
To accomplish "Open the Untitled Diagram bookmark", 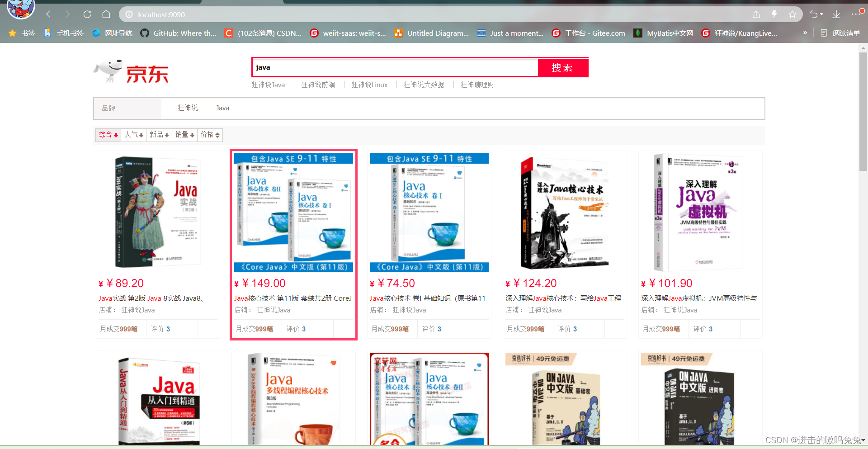I will point(432,33).
